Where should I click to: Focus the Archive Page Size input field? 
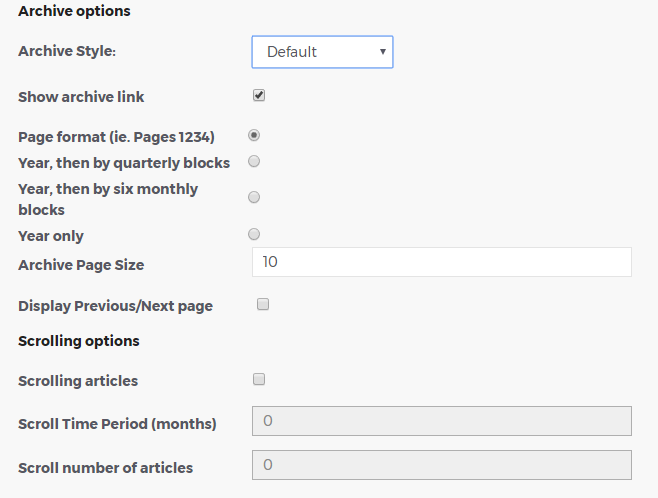(441, 262)
